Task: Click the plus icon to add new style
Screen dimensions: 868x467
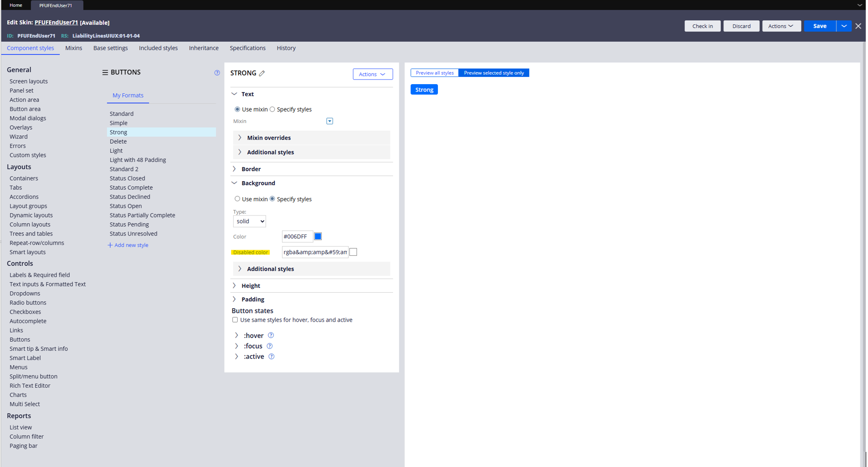Action: (x=110, y=245)
